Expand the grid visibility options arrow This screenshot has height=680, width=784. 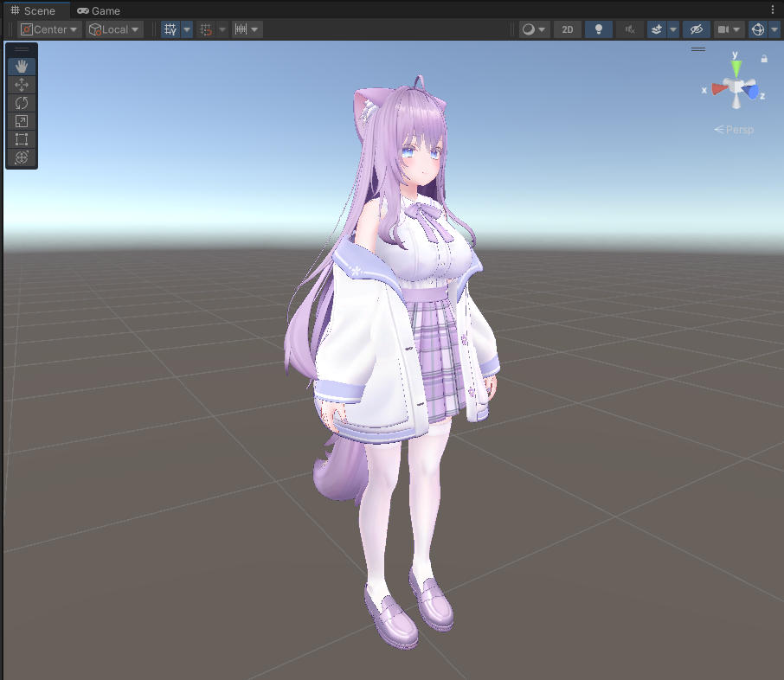[x=187, y=29]
